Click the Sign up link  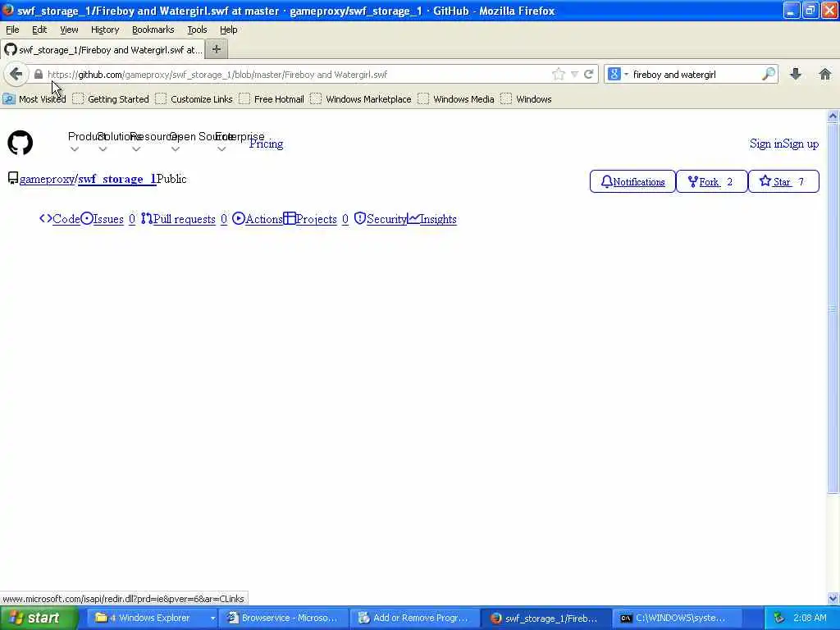tap(801, 144)
